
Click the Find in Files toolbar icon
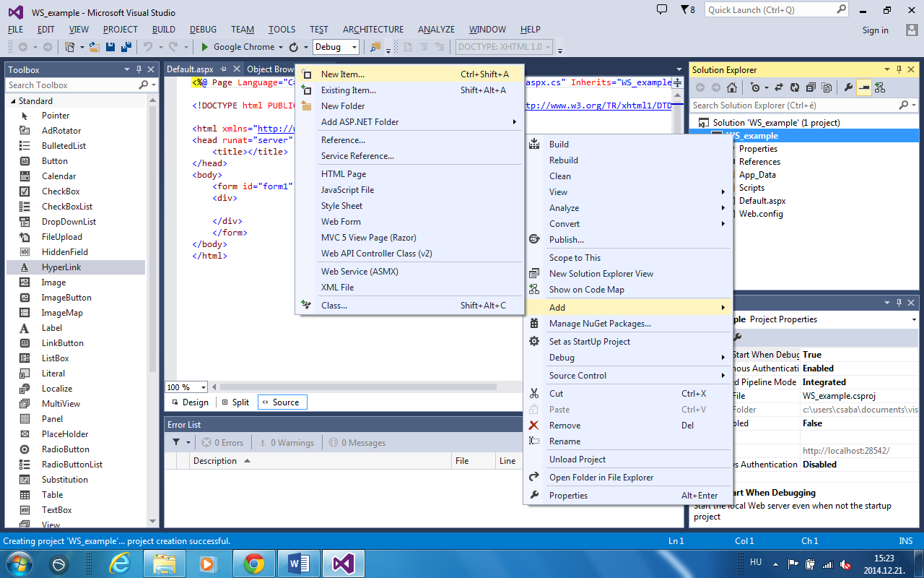pyautogui.click(x=375, y=47)
